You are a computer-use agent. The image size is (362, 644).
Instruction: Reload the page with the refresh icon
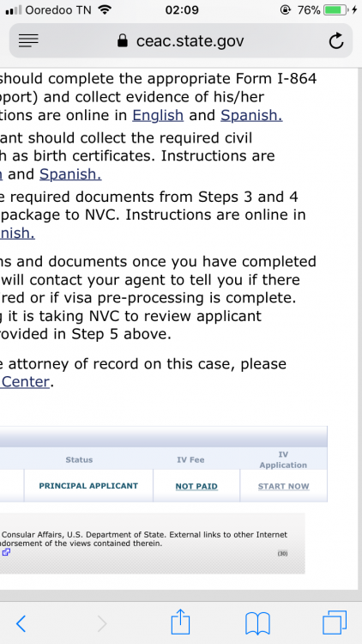tap(336, 40)
